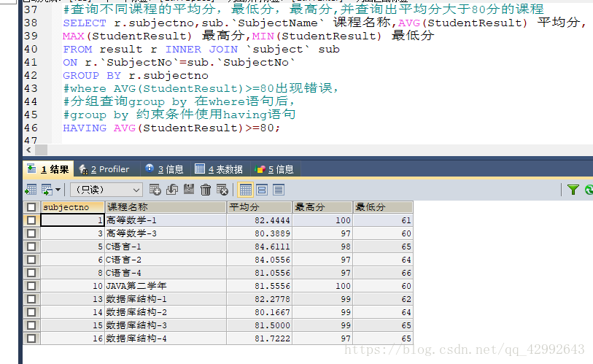Image resolution: width=593 pixels, height=364 pixels.
Task: Select the average value 81.7222
Action: (260, 338)
